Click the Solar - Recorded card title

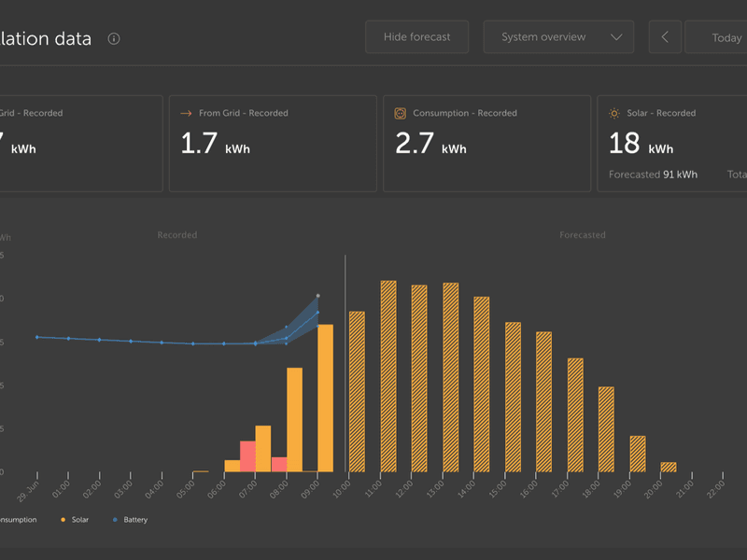tap(661, 113)
